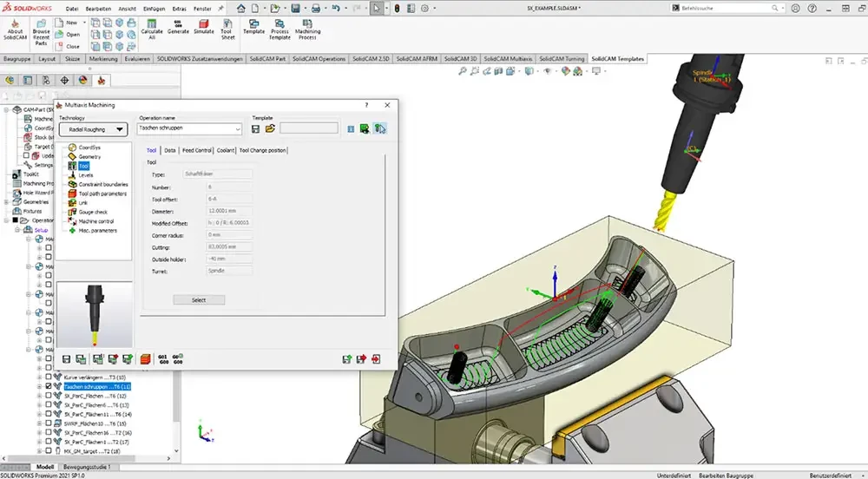Click Calculate All in the ribbon
868x479 pixels.
pos(152,30)
